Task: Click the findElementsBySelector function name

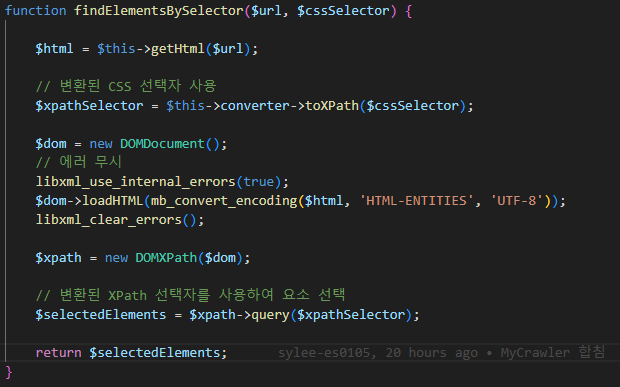Action: pos(159,11)
